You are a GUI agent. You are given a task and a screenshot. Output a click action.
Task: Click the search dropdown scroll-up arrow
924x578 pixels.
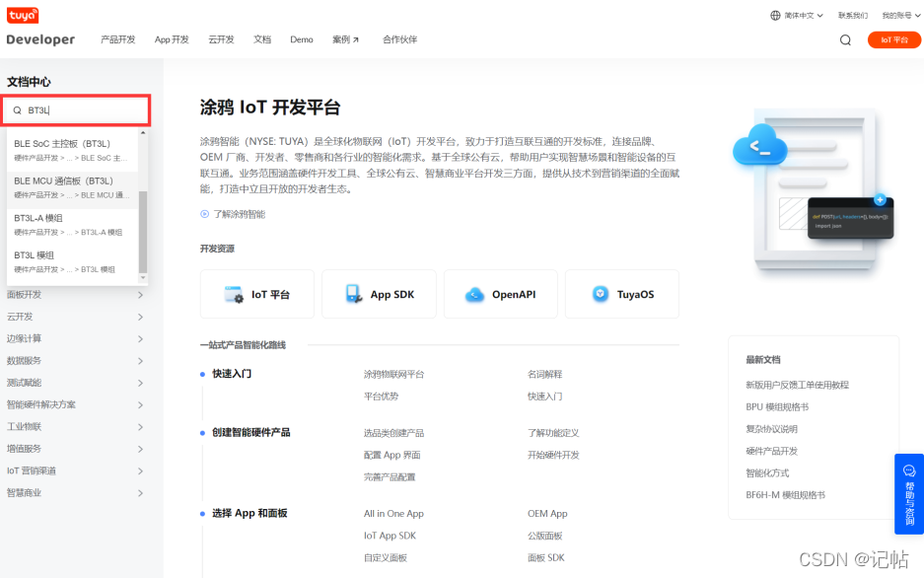click(x=143, y=133)
